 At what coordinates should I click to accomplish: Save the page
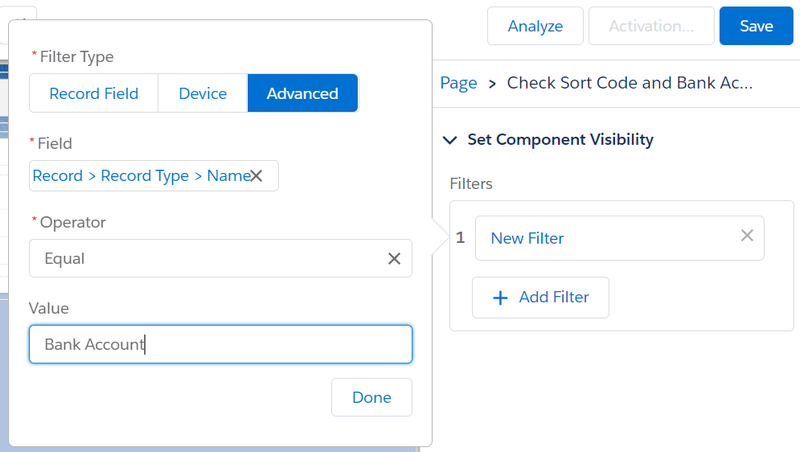pyautogui.click(x=756, y=26)
